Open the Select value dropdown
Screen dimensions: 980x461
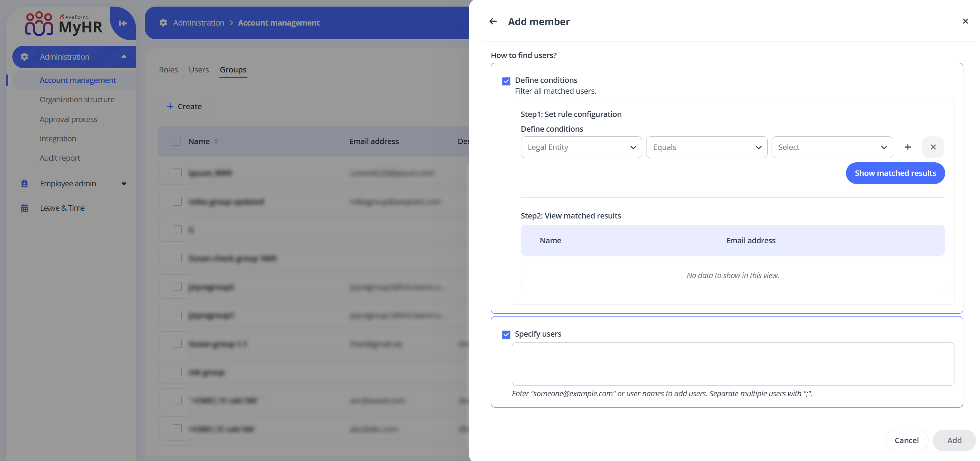pos(832,147)
